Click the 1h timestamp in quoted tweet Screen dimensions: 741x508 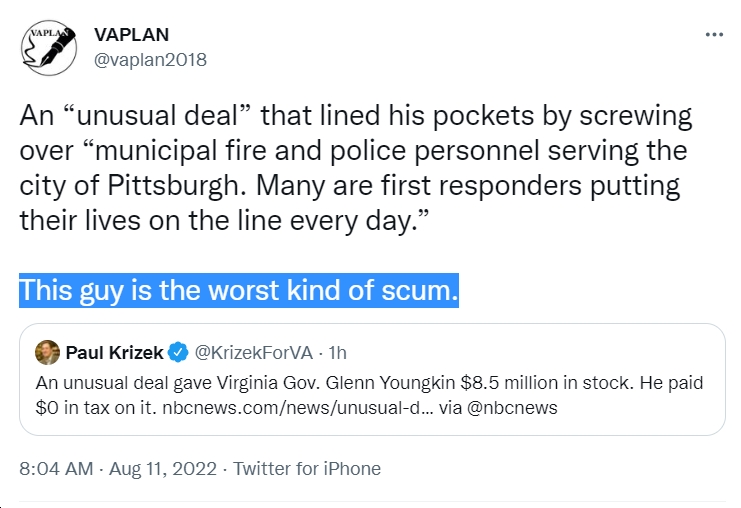click(x=337, y=353)
